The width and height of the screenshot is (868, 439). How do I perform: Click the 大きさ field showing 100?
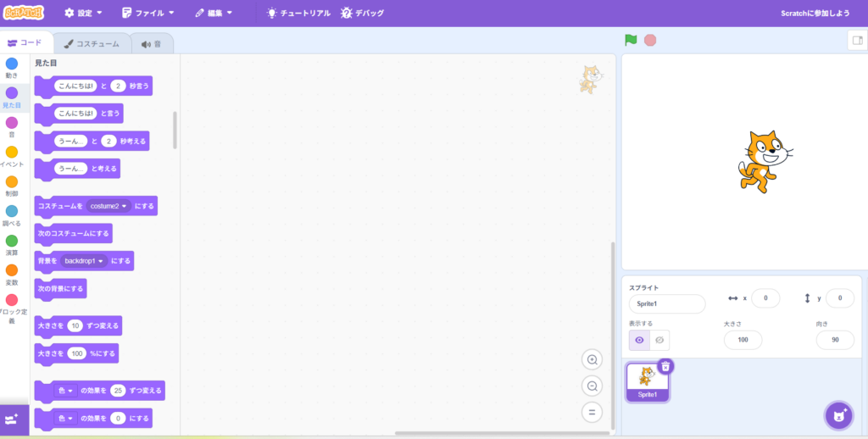743,340
